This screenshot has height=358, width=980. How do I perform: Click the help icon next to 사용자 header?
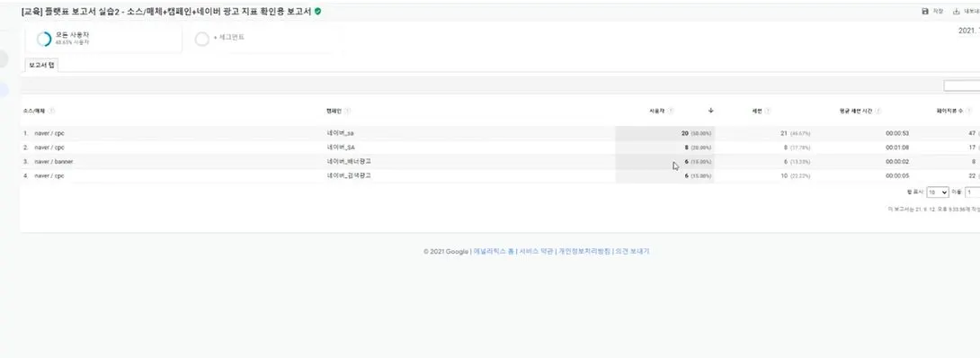(x=671, y=111)
